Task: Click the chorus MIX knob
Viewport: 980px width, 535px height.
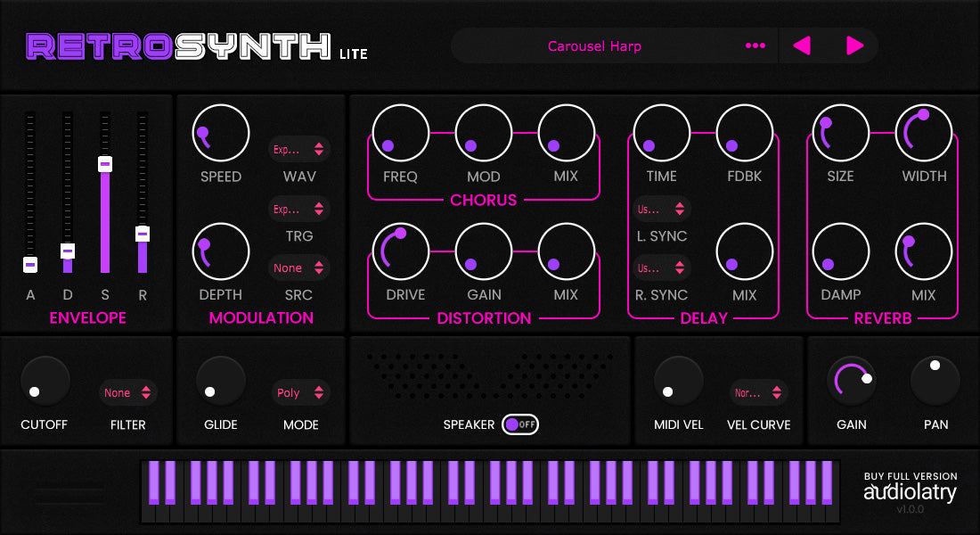Action: [x=567, y=133]
